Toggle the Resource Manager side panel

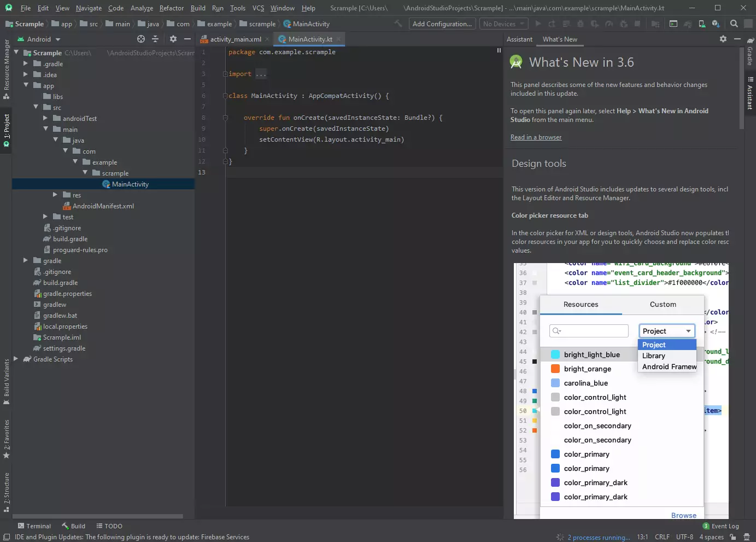tap(6, 69)
